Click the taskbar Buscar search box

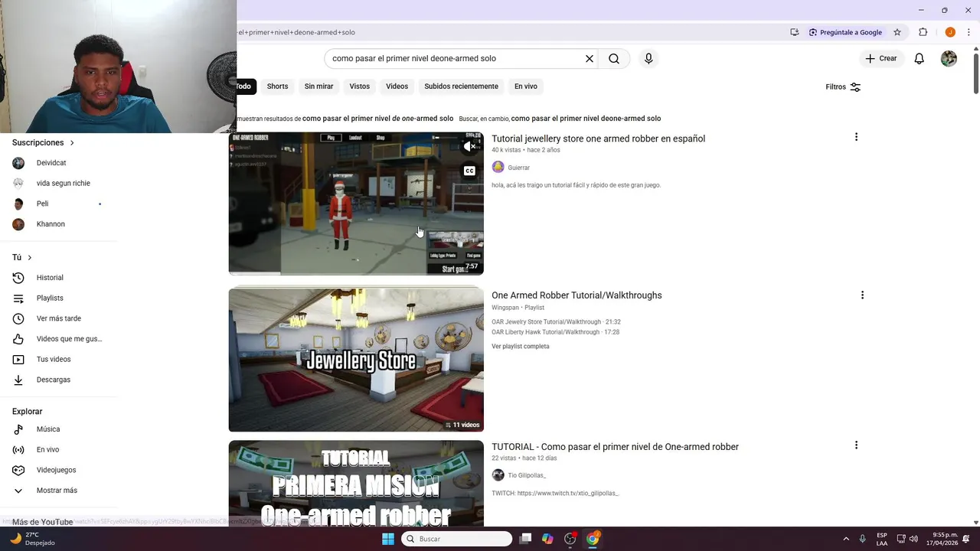[x=457, y=539]
